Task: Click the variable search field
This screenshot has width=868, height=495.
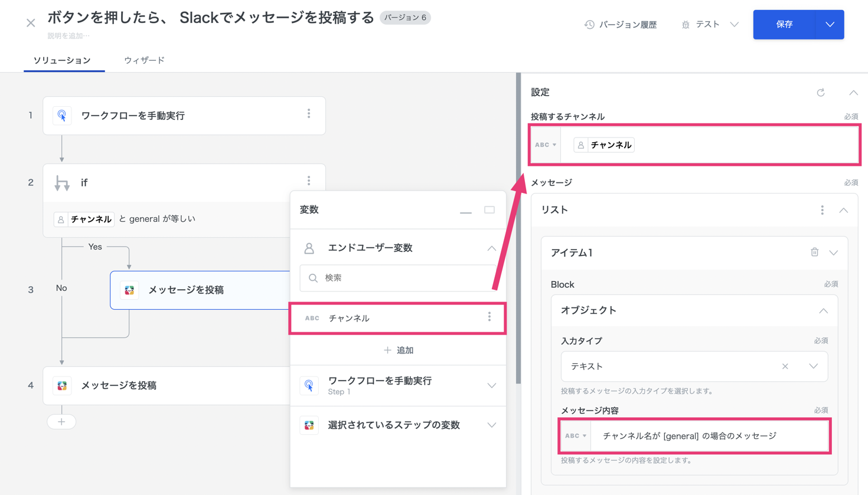Action: pyautogui.click(x=399, y=278)
